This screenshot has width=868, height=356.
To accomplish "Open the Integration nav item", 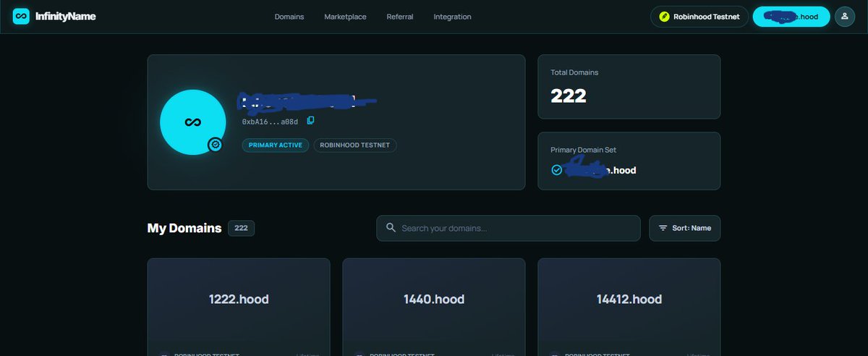I will [x=452, y=17].
